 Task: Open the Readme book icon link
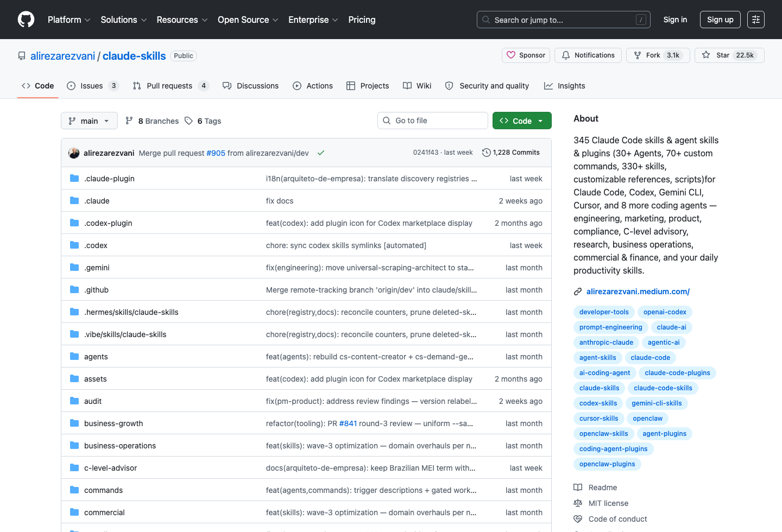(x=578, y=487)
